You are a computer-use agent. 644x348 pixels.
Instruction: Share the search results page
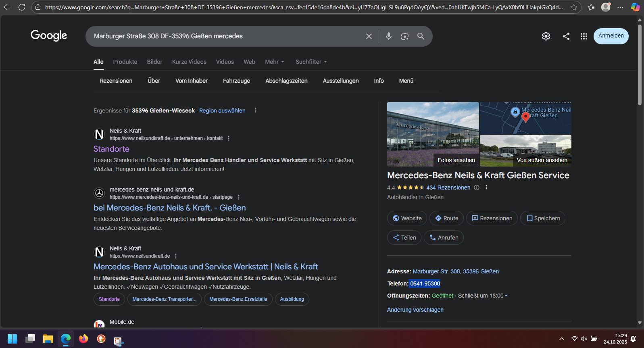tap(566, 36)
